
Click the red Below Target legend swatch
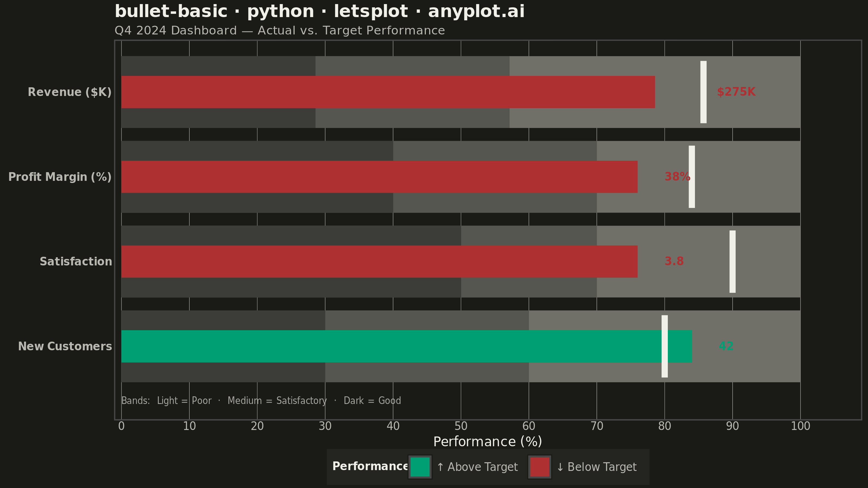pyautogui.click(x=540, y=467)
